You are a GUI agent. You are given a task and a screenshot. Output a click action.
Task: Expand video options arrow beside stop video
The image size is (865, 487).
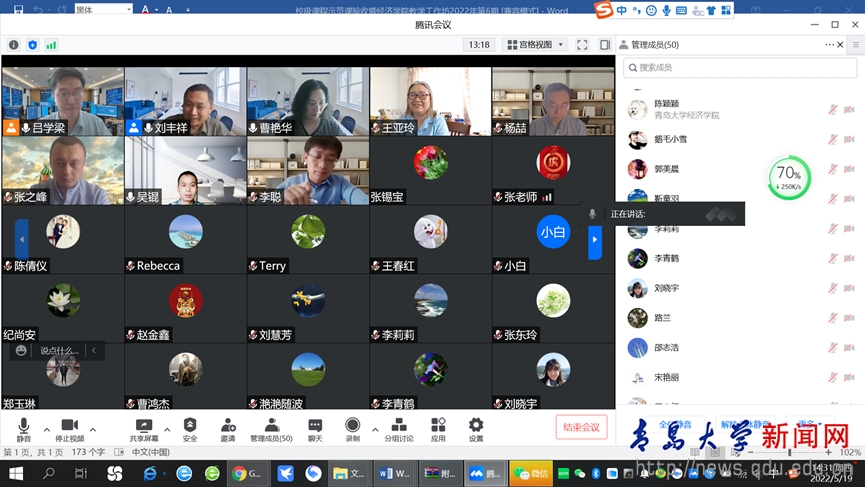(x=93, y=429)
